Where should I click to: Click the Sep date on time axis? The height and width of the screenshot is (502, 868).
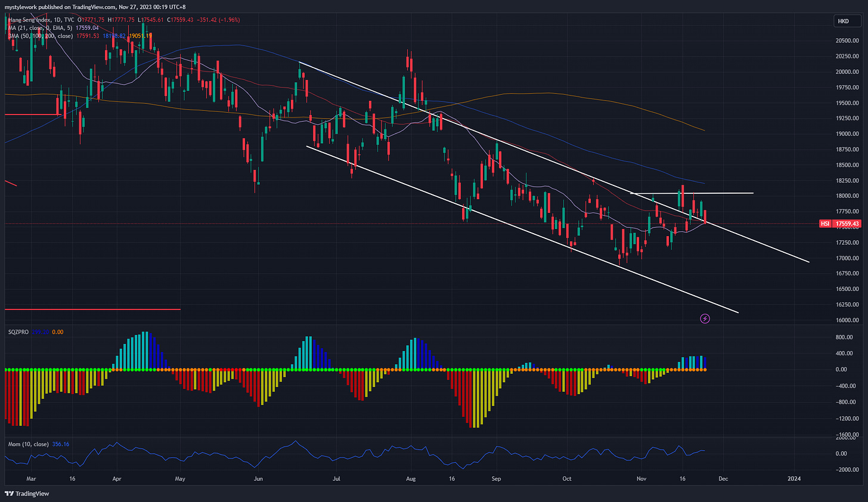[496, 478]
